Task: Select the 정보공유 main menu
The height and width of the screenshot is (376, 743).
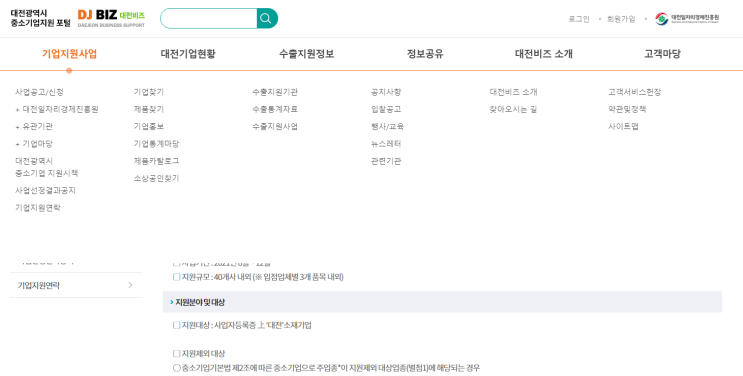Action: point(425,54)
